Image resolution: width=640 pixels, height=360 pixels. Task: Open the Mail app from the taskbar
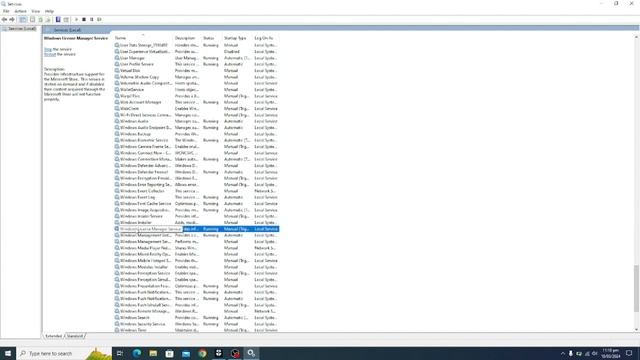coord(186,353)
